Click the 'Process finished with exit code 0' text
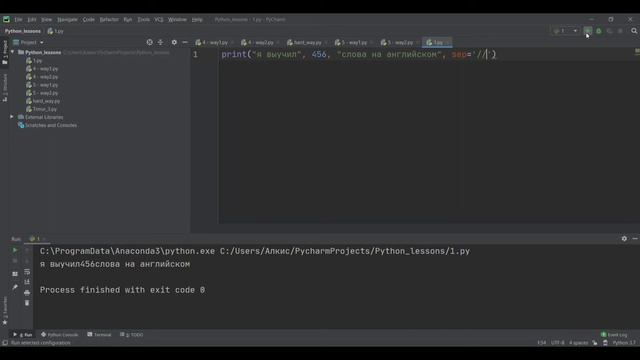Screen dimensions: 640x360 [x=122, y=290]
